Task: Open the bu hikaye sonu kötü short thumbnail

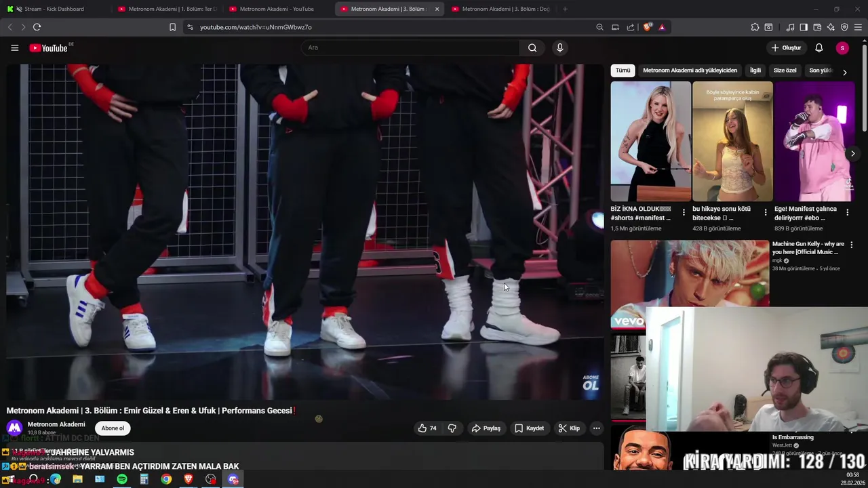Action: pos(732,142)
